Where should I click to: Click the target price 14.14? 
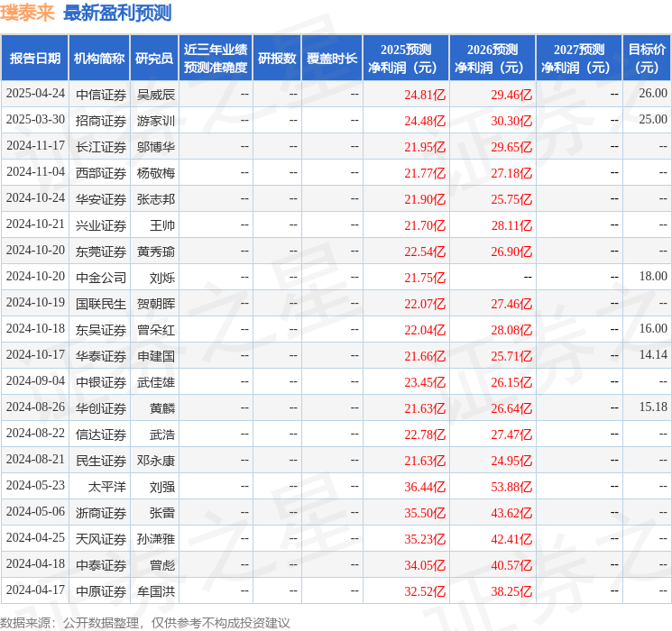tap(653, 354)
